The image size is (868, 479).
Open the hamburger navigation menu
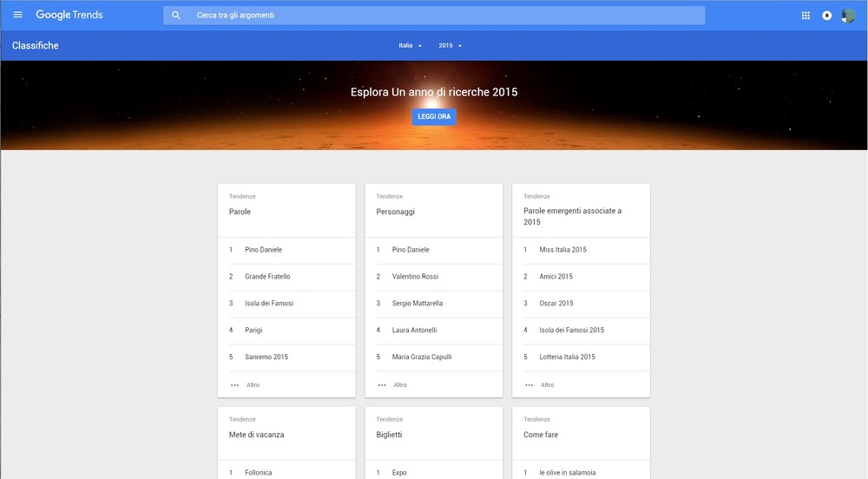(x=17, y=15)
